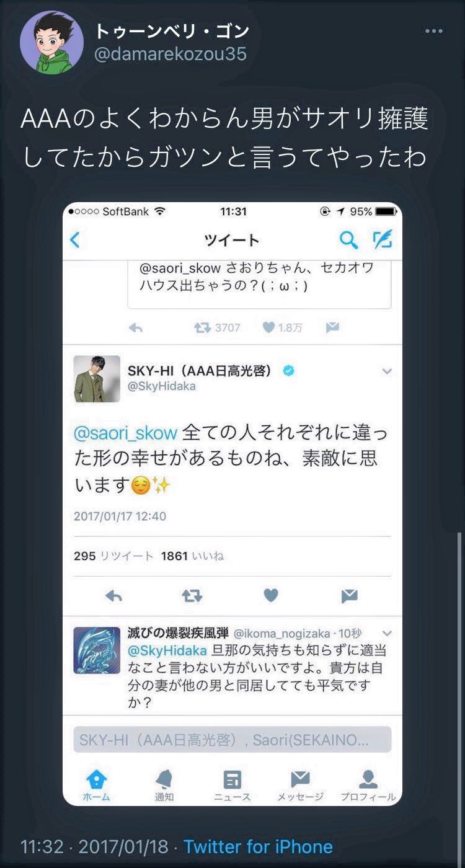
Task: Open the Twitter for iPhone source link
Action: pyautogui.click(x=258, y=846)
